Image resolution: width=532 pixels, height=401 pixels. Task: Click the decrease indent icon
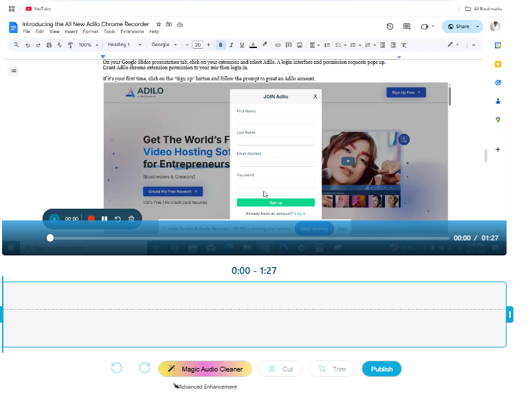pos(382,45)
